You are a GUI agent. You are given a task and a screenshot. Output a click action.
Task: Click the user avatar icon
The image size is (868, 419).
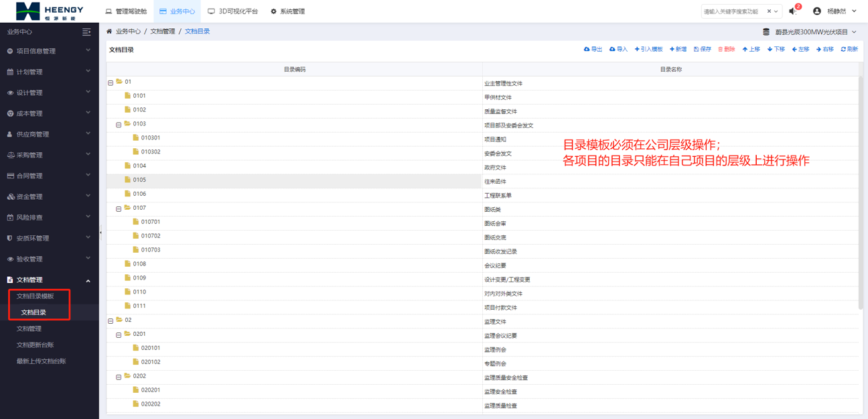(816, 11)
